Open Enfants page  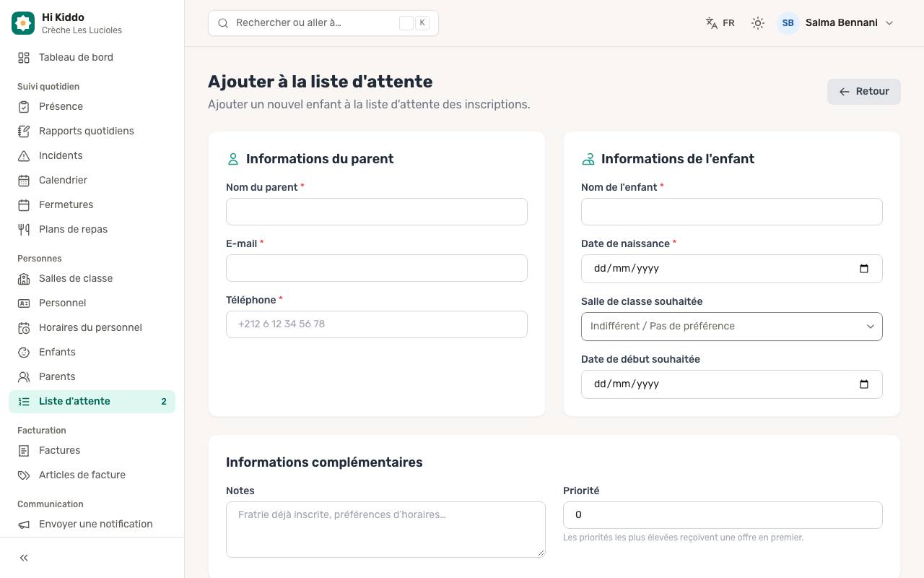(x=92, y=353)
